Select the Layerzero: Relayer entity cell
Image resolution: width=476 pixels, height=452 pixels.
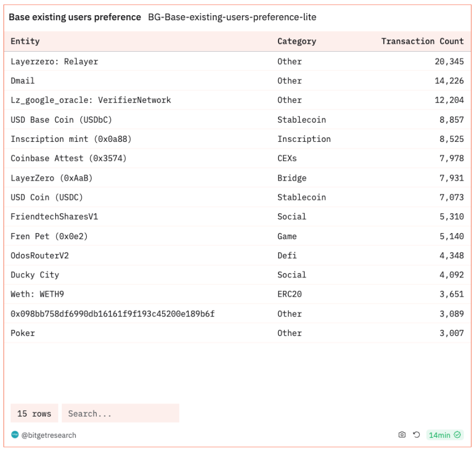pos(55,61)
